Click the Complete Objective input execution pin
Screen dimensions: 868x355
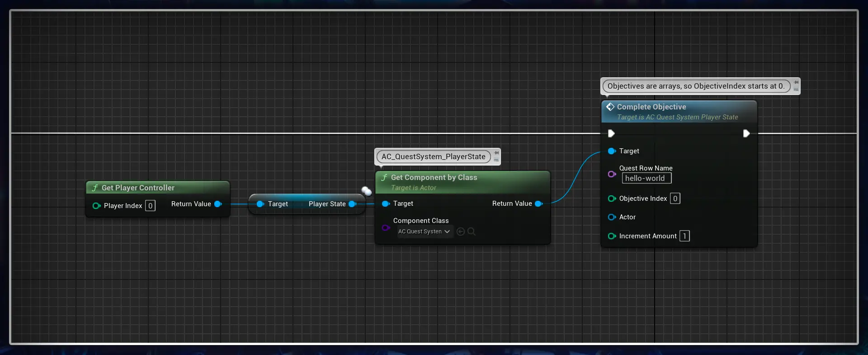pyautogui.click(x=611, y=133)
